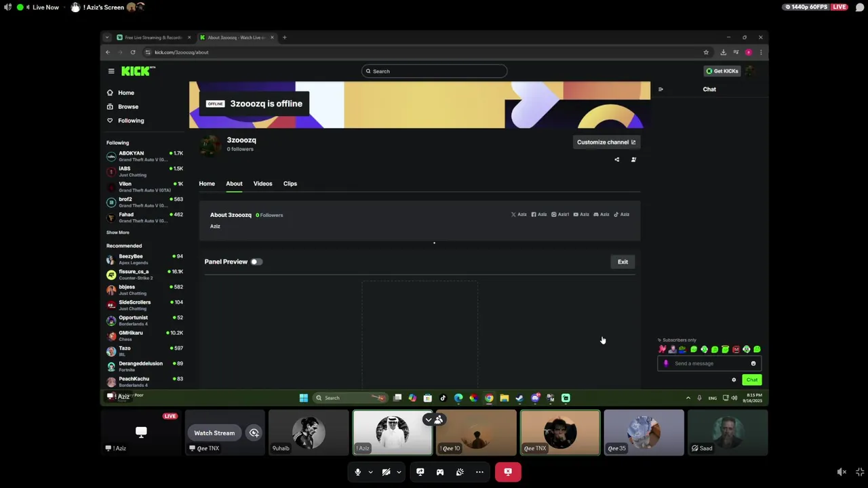
Task: Click the Kick search field
Action: [434, 71]
